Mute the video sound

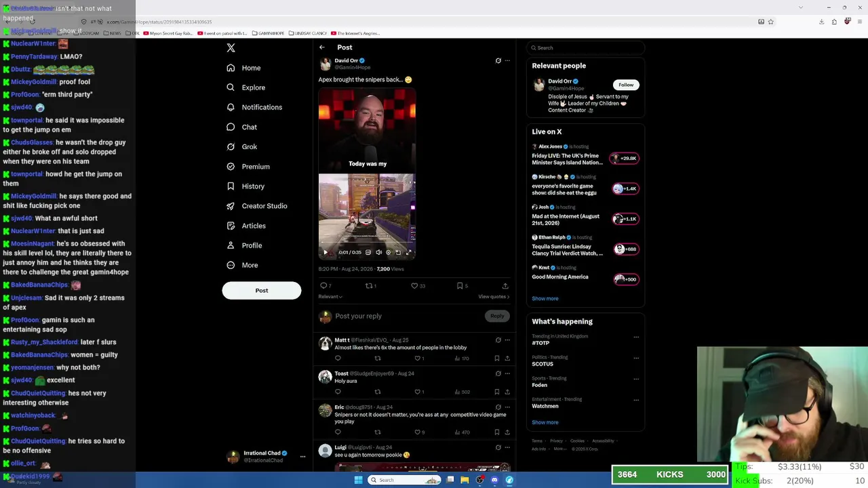[378, 252]
